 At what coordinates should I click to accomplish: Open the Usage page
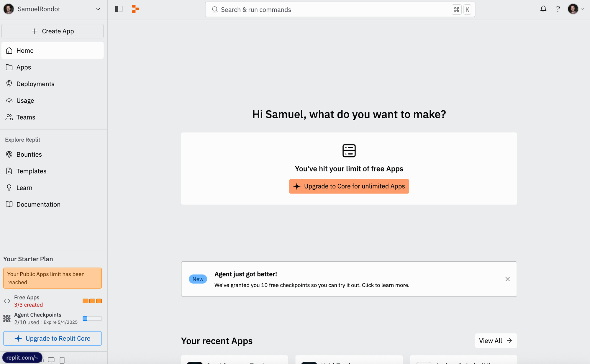[25, 101]
